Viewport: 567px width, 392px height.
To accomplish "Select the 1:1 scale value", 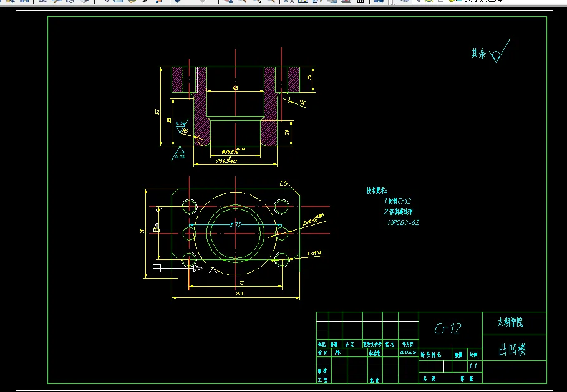I will pos(473,366).
